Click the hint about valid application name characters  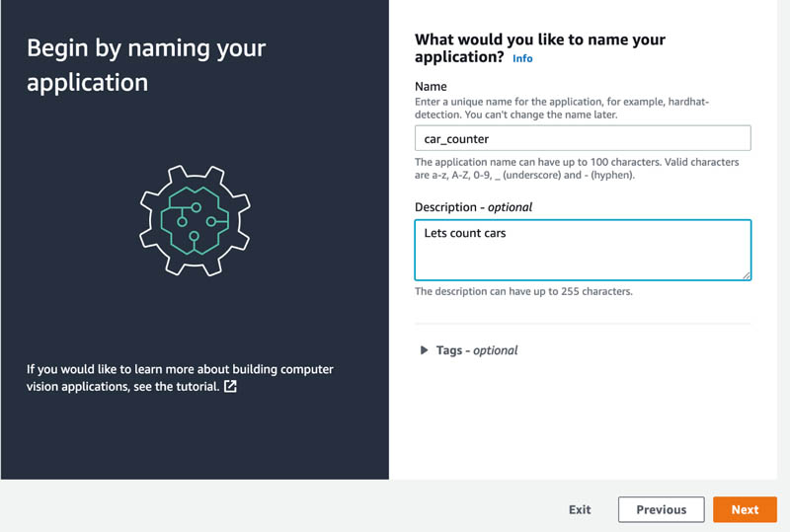[x=577, y=168]
